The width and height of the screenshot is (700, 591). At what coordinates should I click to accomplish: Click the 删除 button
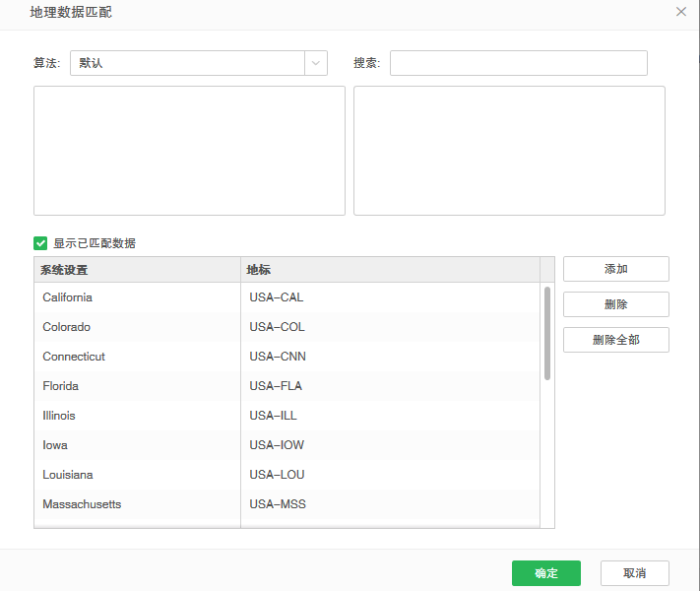click(x=615, y=304)
